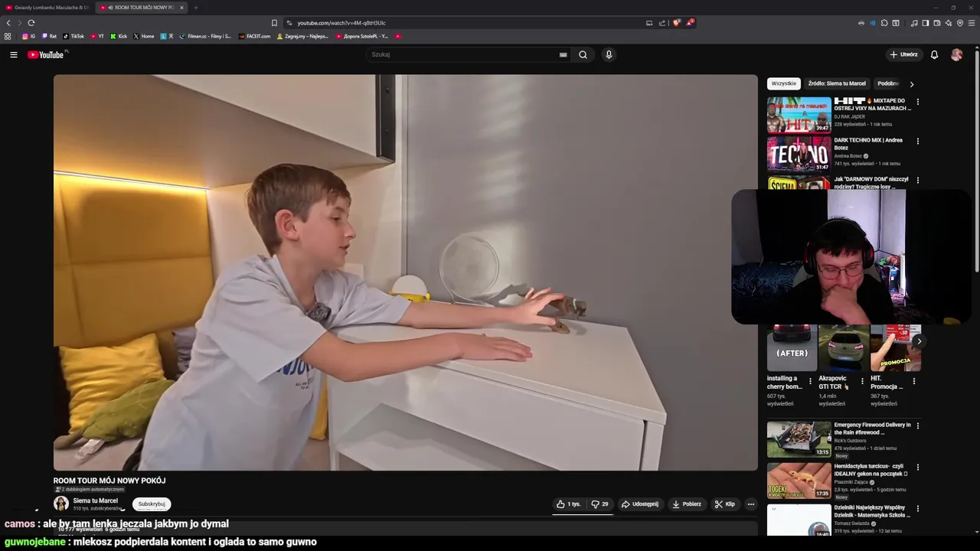Open options for HIT. Promocja short
The width and height of the screenshot is (980, 551).
913,381
